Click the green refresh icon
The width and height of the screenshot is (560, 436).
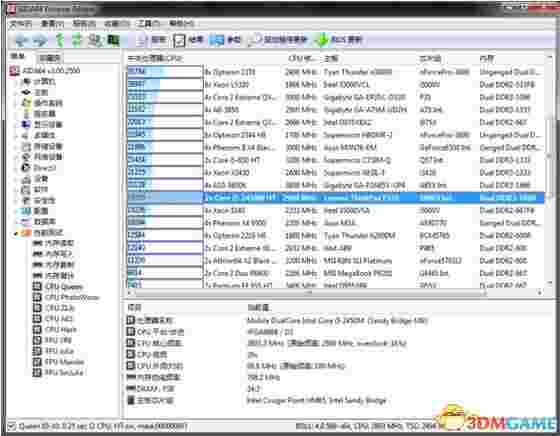coord(76,40)
